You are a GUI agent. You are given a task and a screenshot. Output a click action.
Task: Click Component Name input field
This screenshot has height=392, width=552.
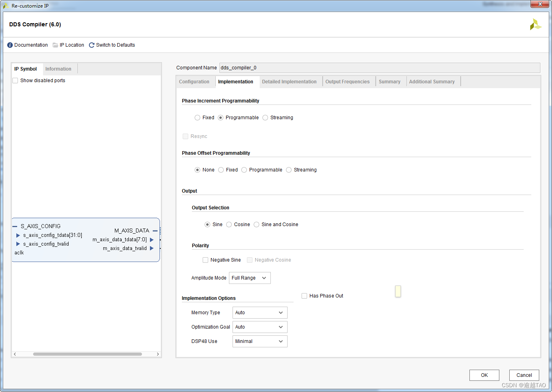coord(380,68)
